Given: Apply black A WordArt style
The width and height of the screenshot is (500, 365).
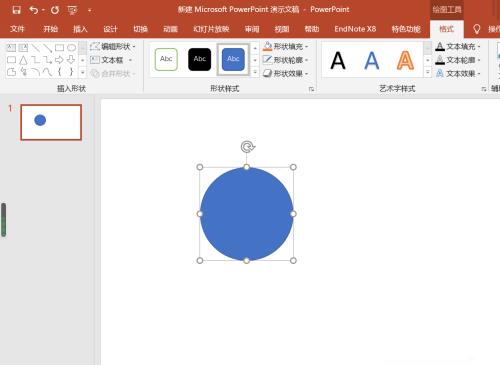Looking at the screenshot, I should click(338, 61).
